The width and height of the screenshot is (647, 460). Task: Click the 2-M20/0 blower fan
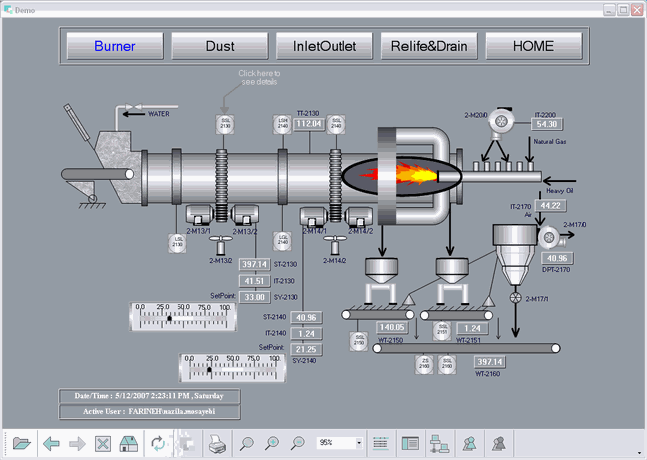(501, 123)
